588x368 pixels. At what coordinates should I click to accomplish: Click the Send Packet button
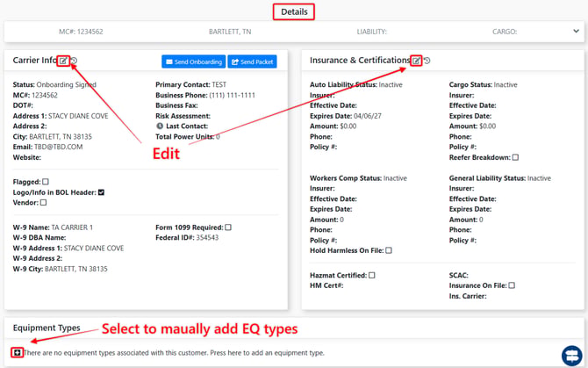(253, 61)
